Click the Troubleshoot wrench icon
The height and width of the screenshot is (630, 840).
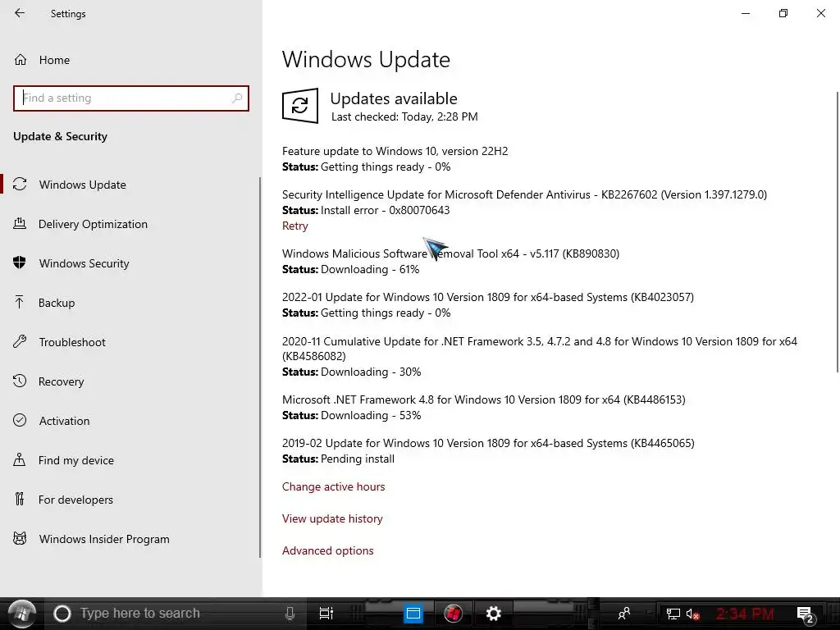coord(20,341)
